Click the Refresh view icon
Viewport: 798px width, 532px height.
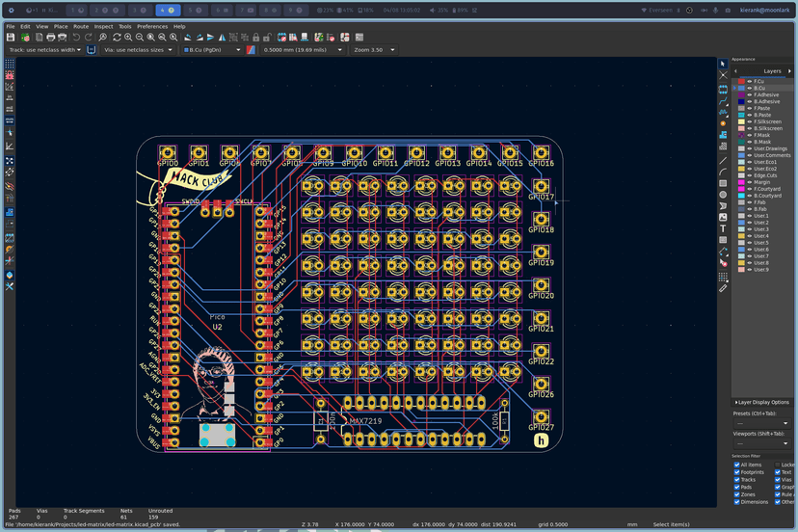pos(117,38)
